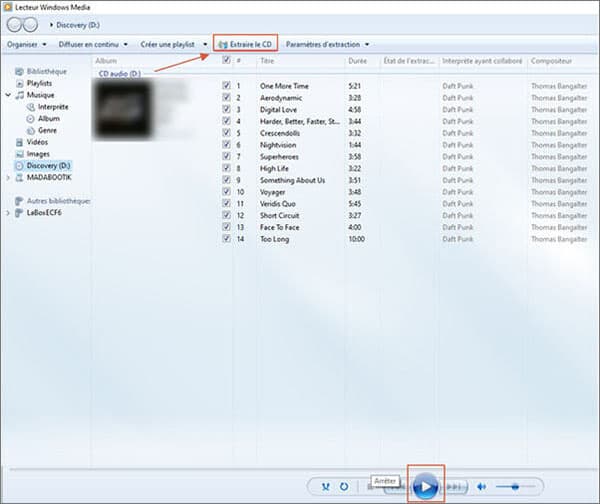Uncheck track 3 Digital Love
The width and height of the screenshot is (600, 504).
tap(227, 109)
